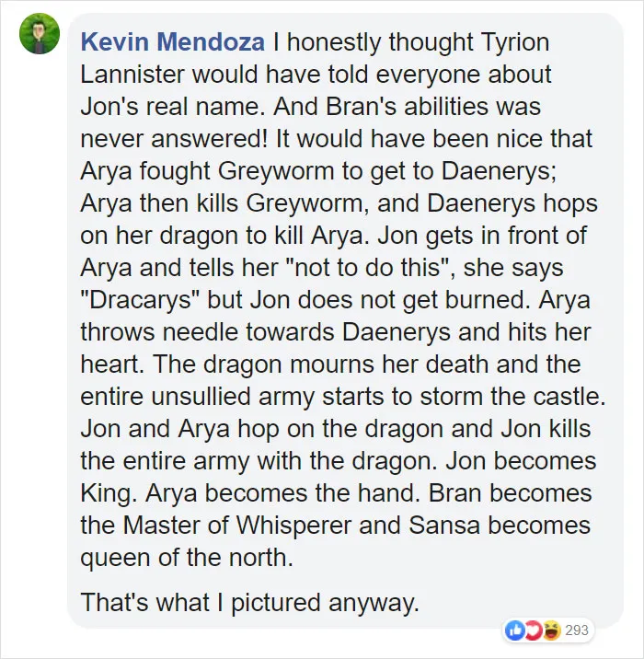Viewport: 644px width, 659px height.
Task: Open Kevin Mendoza's profile picture avatar
Action: (x=40, y=34)
